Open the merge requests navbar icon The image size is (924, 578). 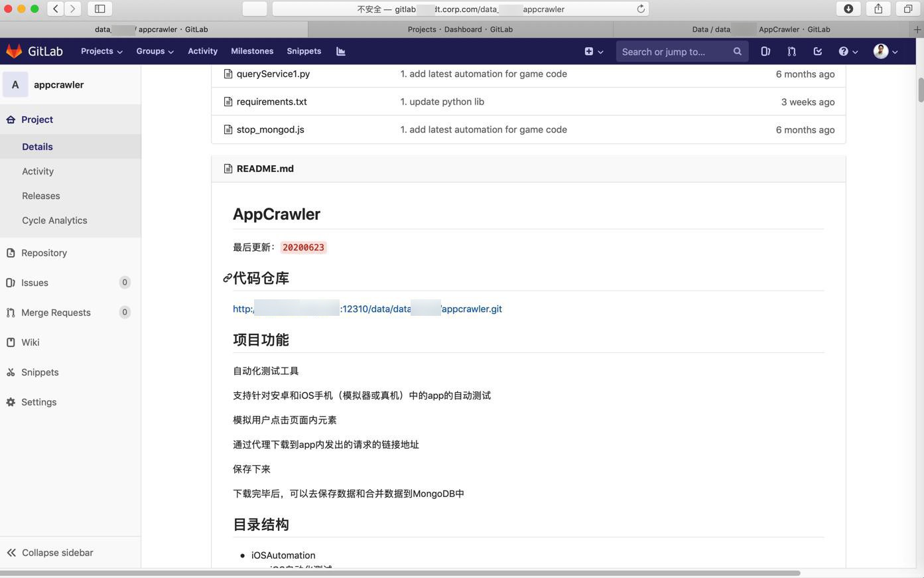[791, 51]
